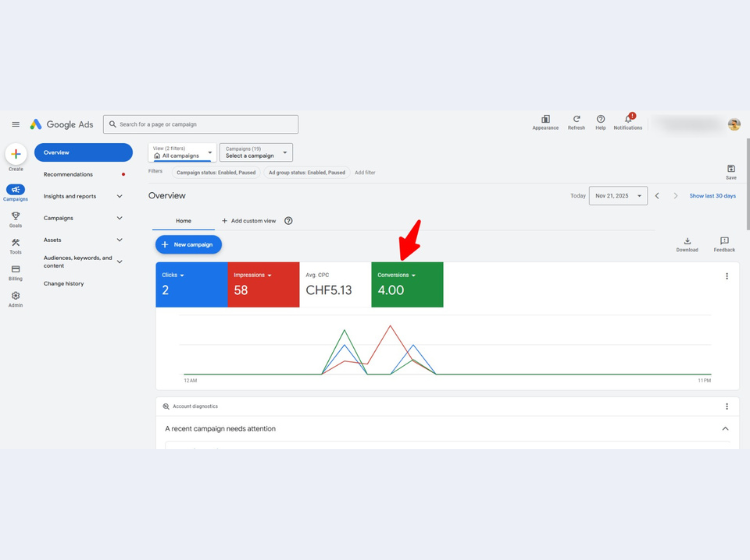Collapse the recent campaign attention panel
The width and height of the screenshot is (750, 560).
725,429
